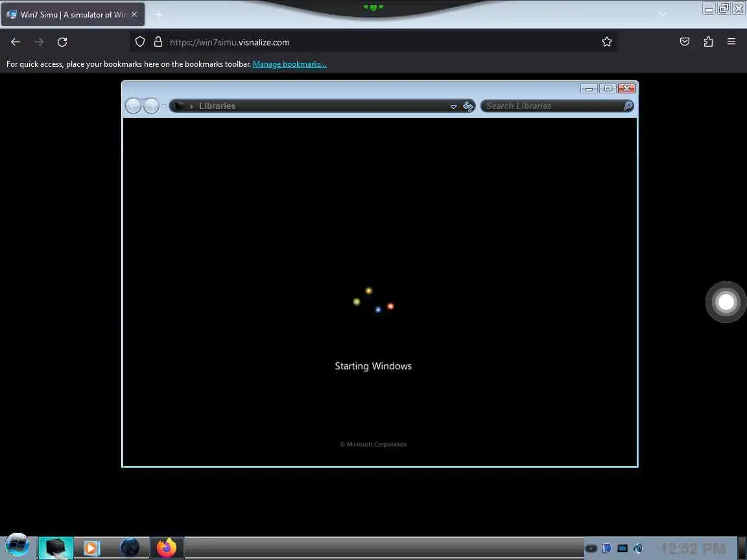Click the taskbar clock showing 12:52 PM
The image size is (747, 560).
(x=693, y=548)
